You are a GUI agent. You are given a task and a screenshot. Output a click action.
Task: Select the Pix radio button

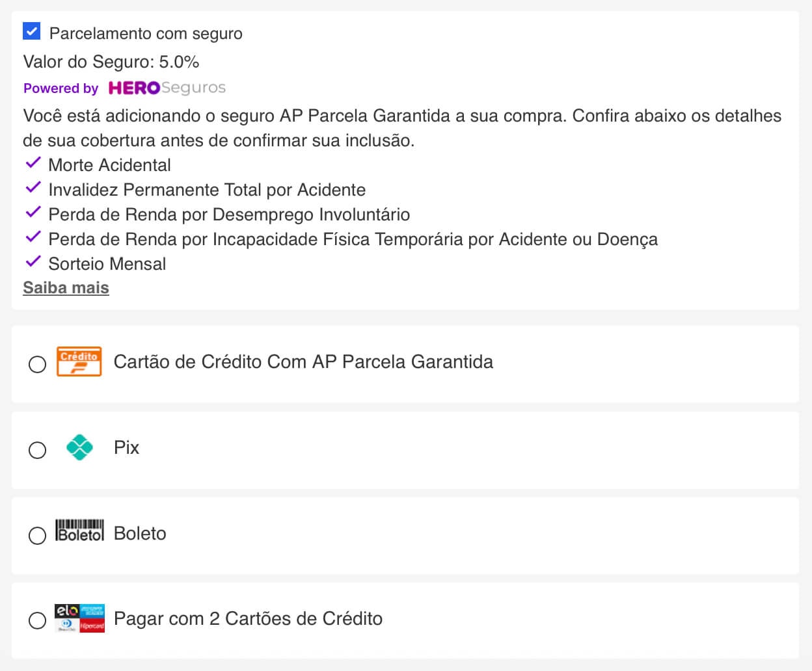click(x=38, y=450)
